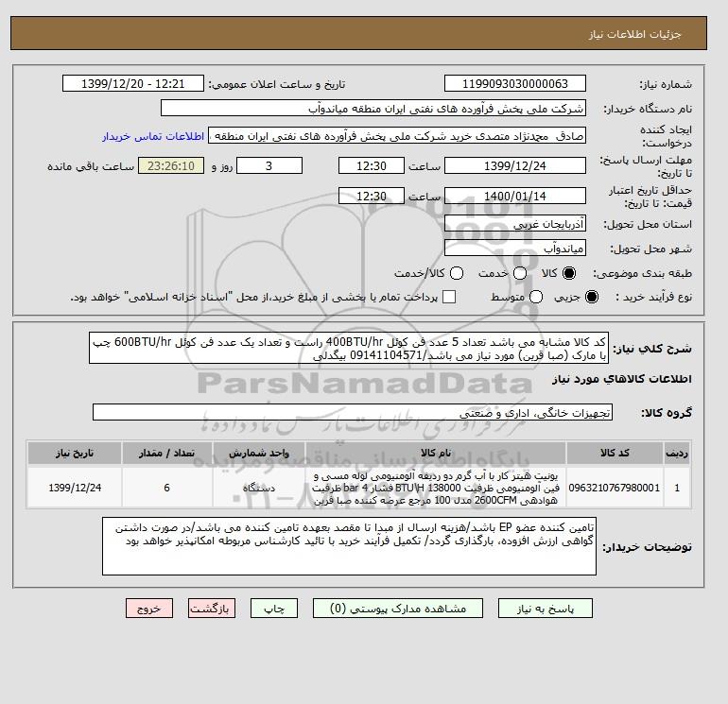Select the کالا/خدمت radio button

coord(457,273)
